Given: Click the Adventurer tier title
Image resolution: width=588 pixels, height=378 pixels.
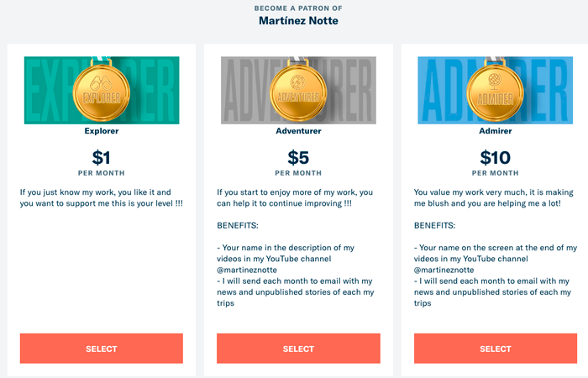Looking at the screenshot, I should tap(298, 131).
